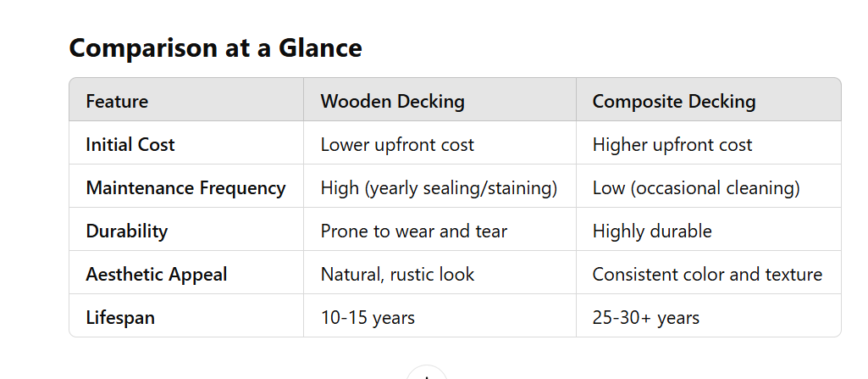Select the "10-15 years" lifespan cell
The height and width of the screenshot is (379, 868).
coord(368,318)
